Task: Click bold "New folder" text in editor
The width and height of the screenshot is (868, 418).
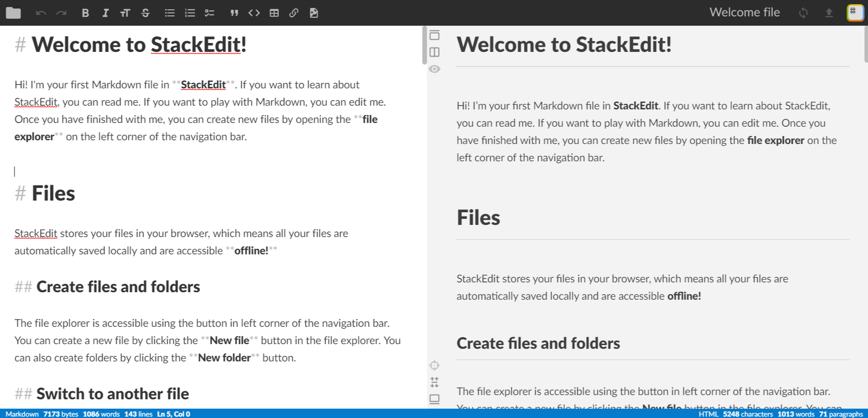Action: (224, 358)
